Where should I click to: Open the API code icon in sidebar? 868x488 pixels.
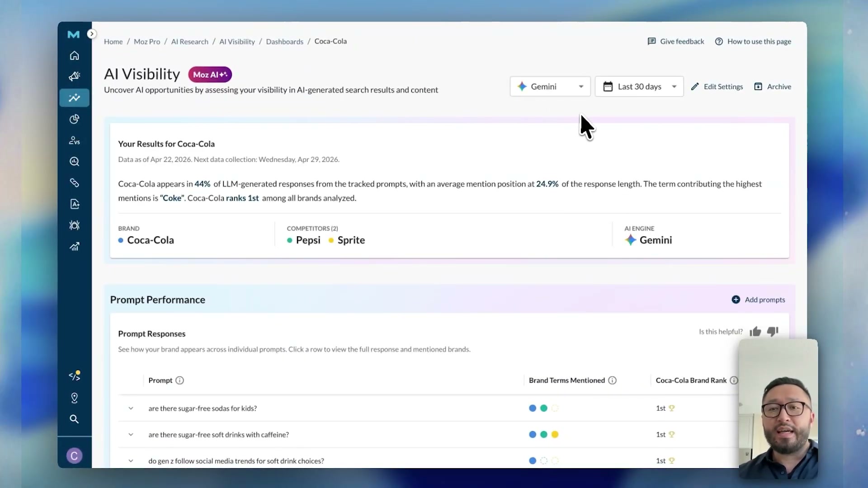click(75, 375)
